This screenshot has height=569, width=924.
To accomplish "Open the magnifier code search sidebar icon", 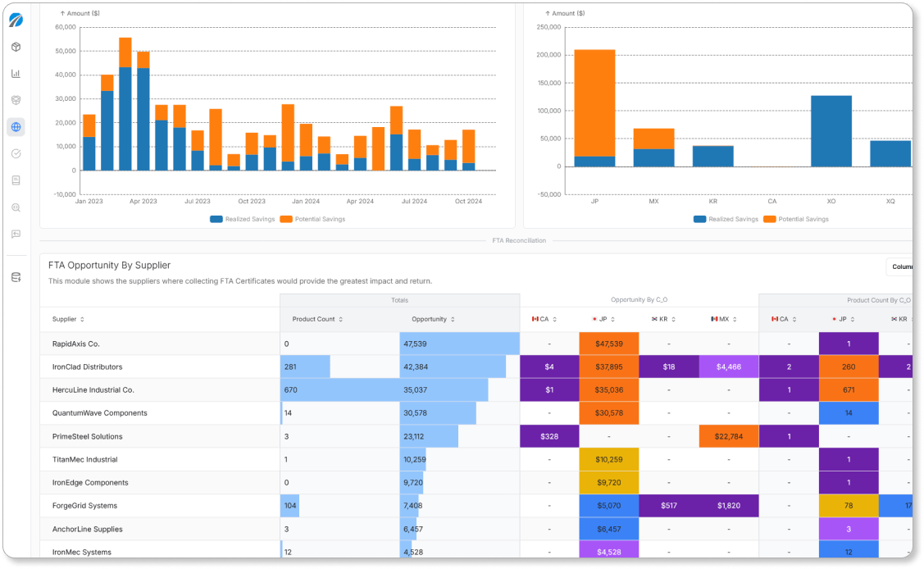I will [x=16, y=207].
